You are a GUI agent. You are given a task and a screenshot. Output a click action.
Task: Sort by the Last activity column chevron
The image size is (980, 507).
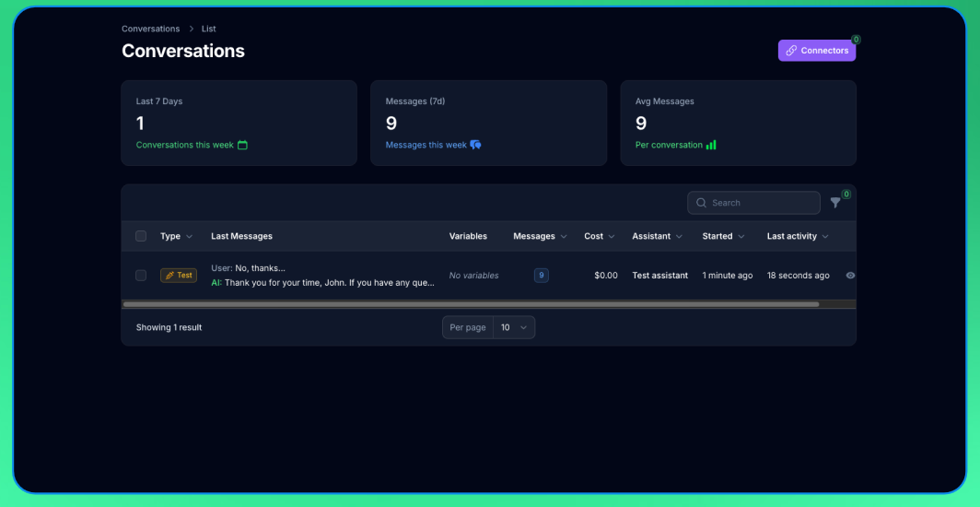[825, 237]
